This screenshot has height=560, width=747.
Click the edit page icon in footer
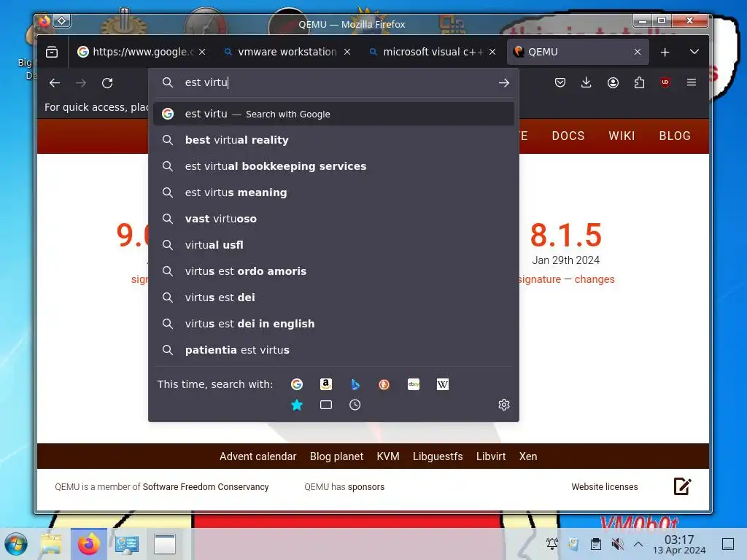[682, 486]
